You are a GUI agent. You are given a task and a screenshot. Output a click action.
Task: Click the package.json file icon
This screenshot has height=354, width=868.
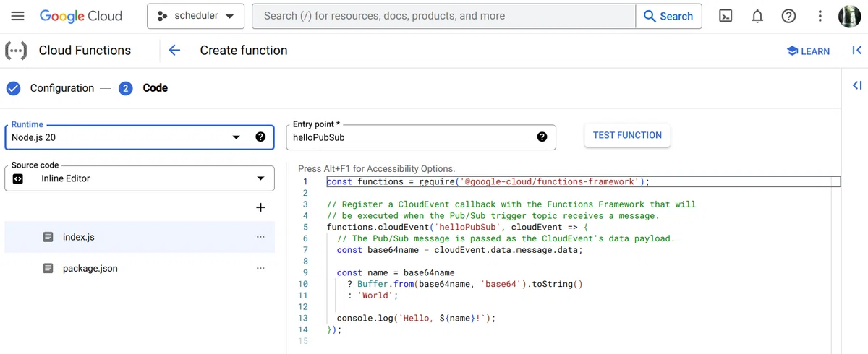[x=48, y=268]
